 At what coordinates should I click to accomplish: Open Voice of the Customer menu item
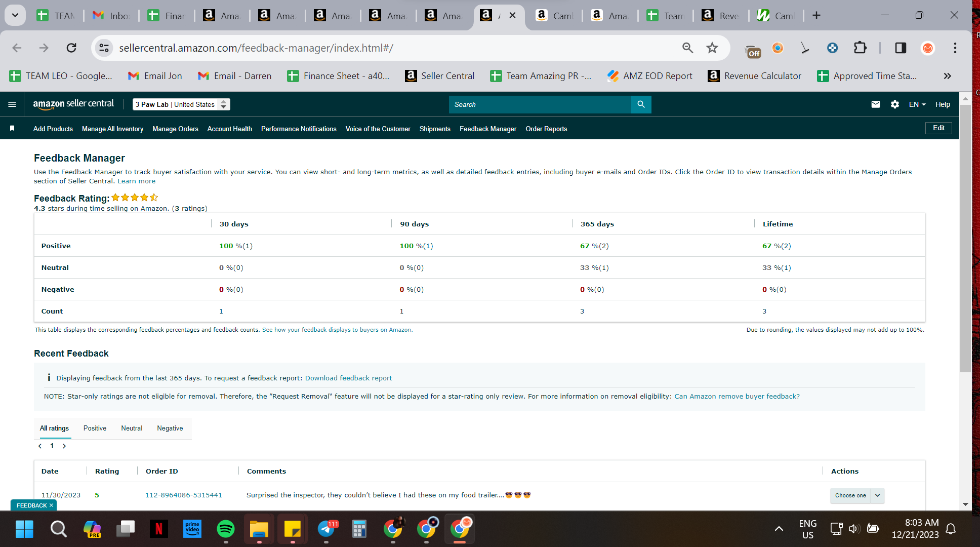tap(378, 129)
